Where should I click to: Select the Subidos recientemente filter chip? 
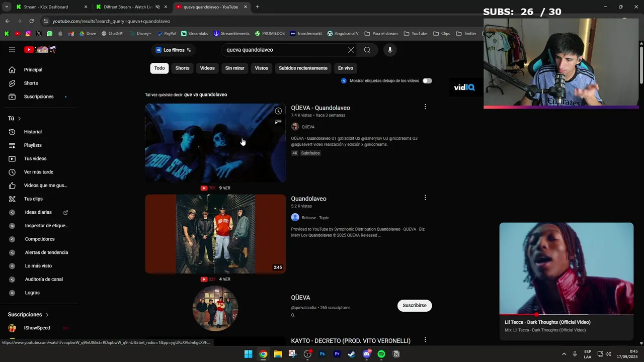[303, 68]
